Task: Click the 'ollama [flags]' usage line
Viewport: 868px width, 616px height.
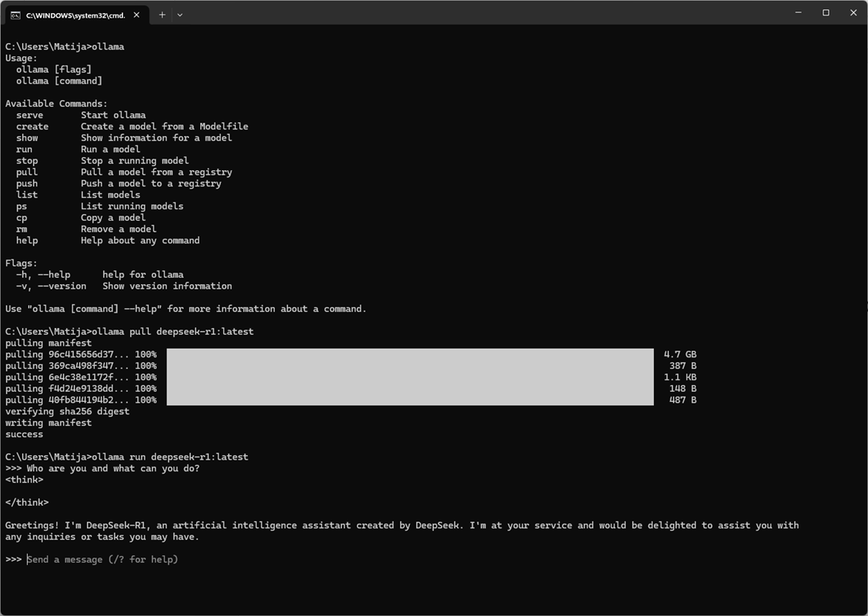Action: [54, 70]
